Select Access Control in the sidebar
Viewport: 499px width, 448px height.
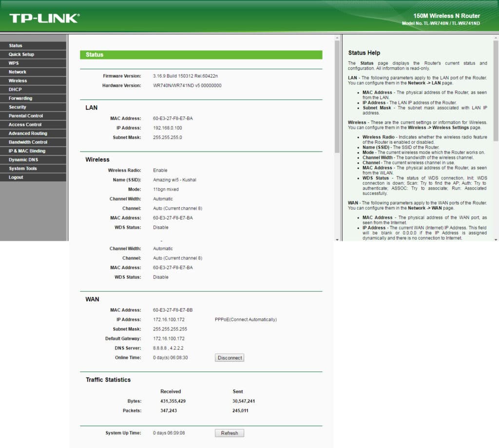[33, 124]
